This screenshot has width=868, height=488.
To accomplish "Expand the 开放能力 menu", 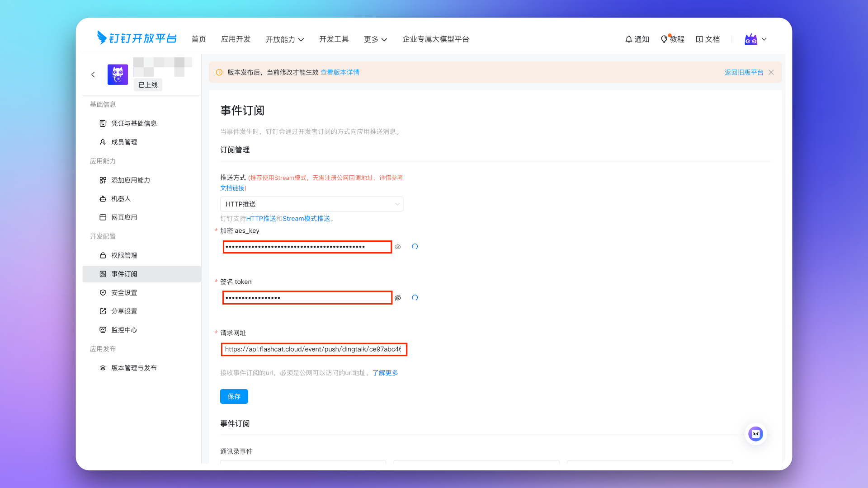I will pos(285,39).
